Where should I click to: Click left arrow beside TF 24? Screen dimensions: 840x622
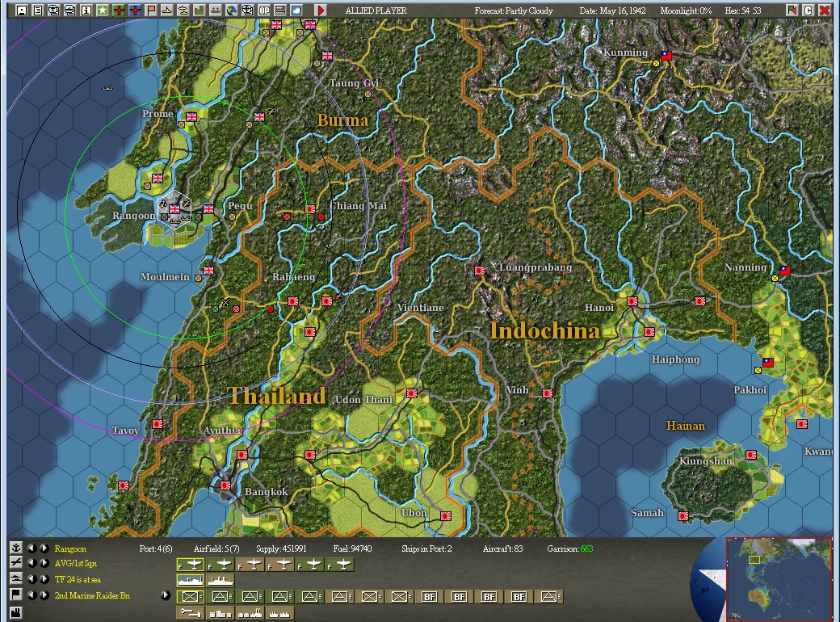(x=31, y=578)
